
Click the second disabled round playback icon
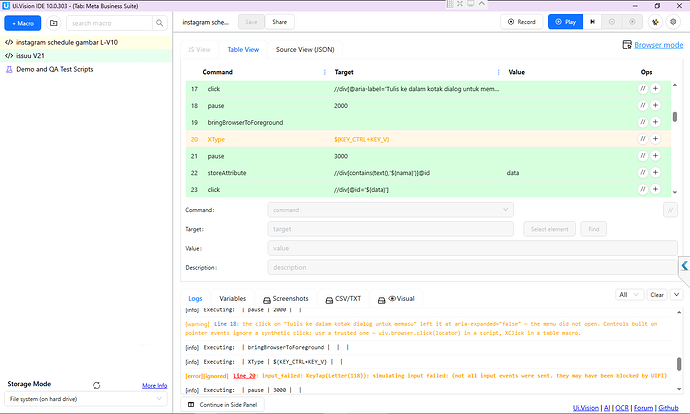[632, 22]
